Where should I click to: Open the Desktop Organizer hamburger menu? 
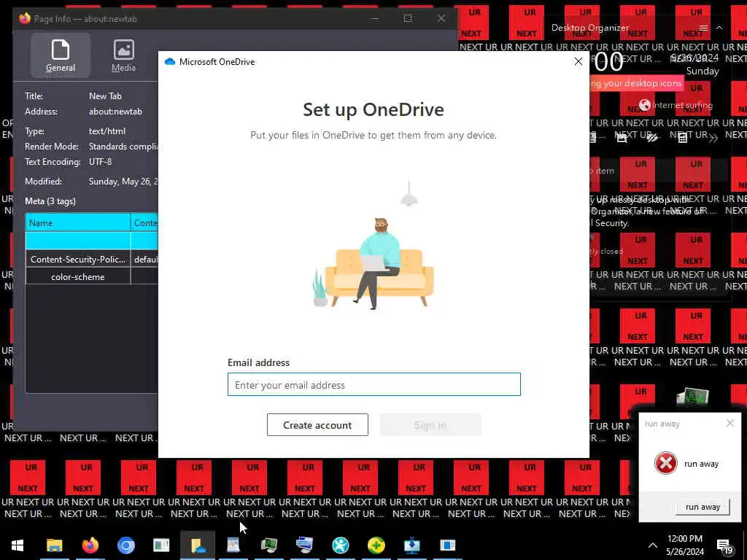(704, 28)
